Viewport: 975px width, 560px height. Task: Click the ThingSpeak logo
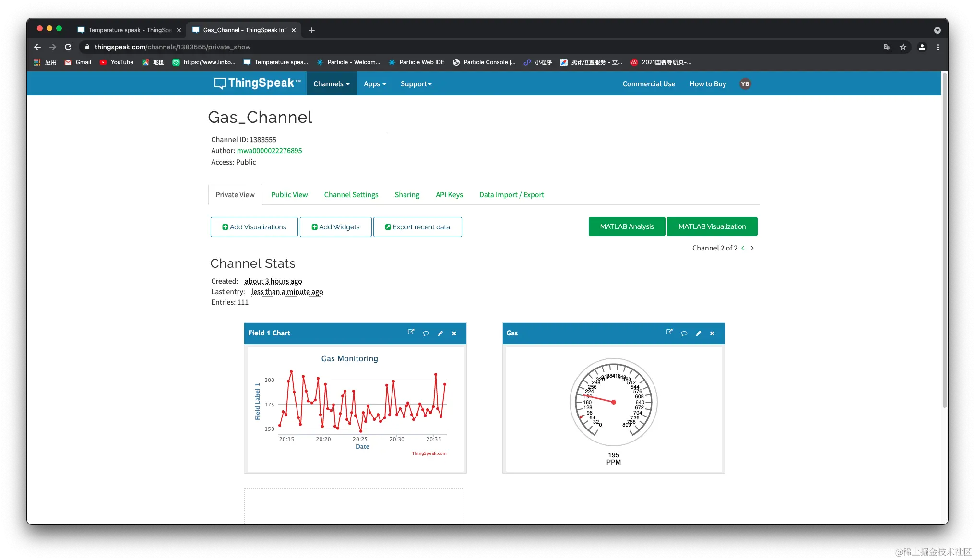258,83
